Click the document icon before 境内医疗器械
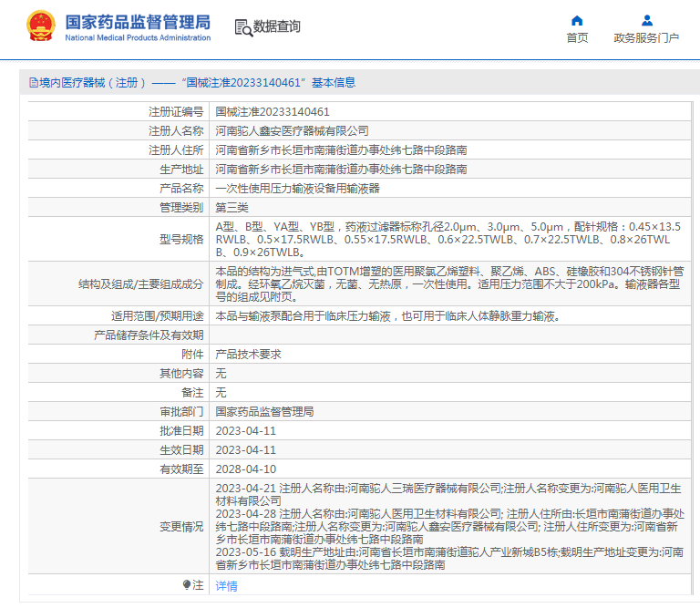 click(34, 83)
